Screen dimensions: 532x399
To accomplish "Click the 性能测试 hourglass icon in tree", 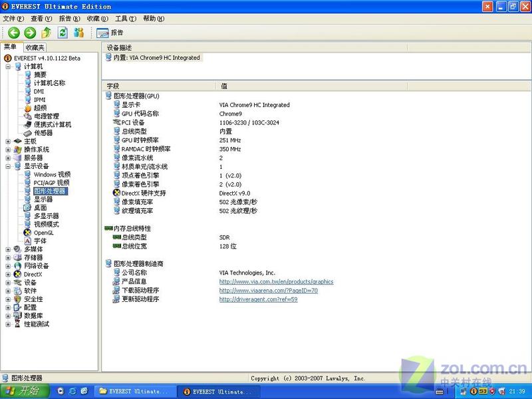I will click(18, 324).
